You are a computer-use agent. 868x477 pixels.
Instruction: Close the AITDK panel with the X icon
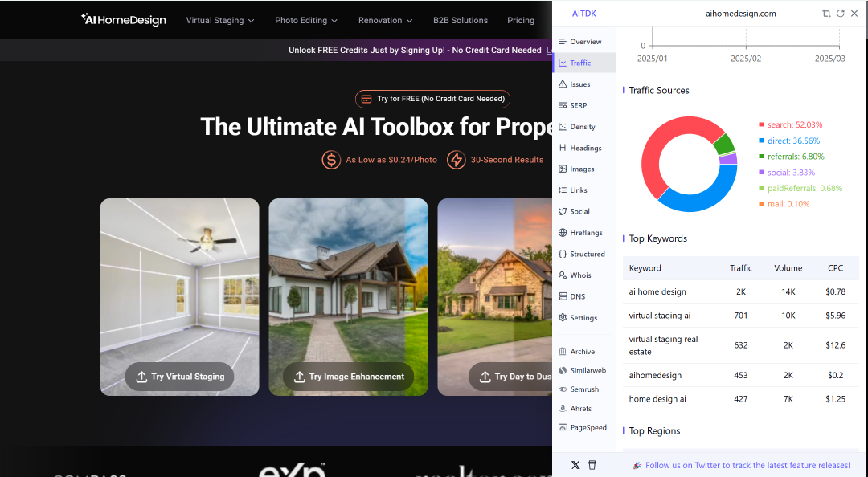click(x=854, y=14)
